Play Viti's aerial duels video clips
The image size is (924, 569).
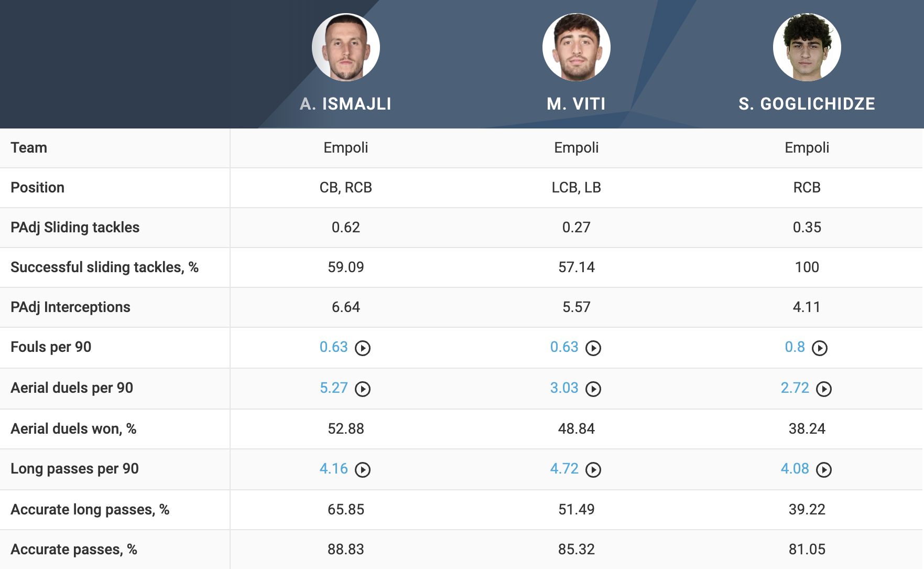click(x=593, y=389)
